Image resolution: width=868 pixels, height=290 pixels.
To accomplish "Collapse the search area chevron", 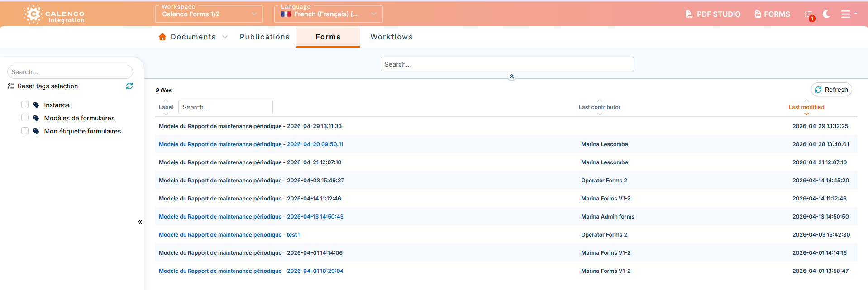I will click(x=512, y=77).
